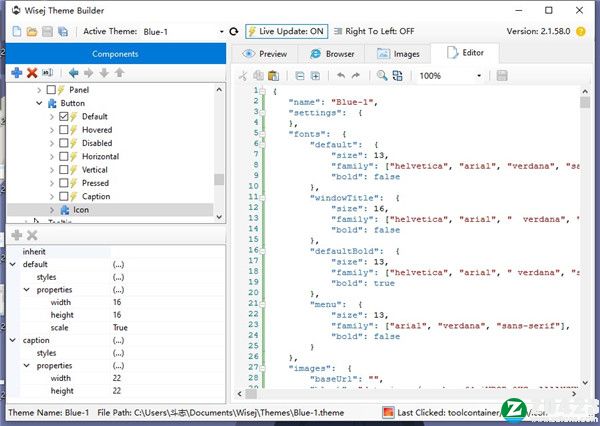Collapse the default property group
The height and width of the screenshot is (426, 600).
tap(13, 264)
